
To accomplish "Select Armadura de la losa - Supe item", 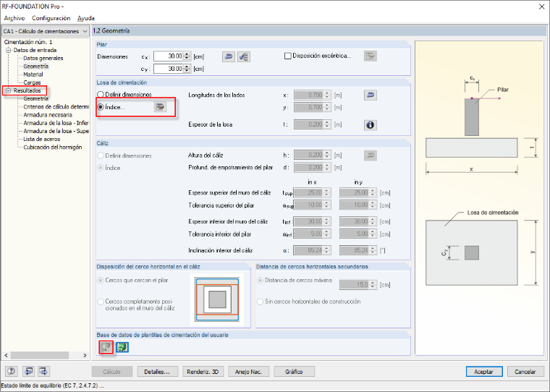I will (56, 131).
